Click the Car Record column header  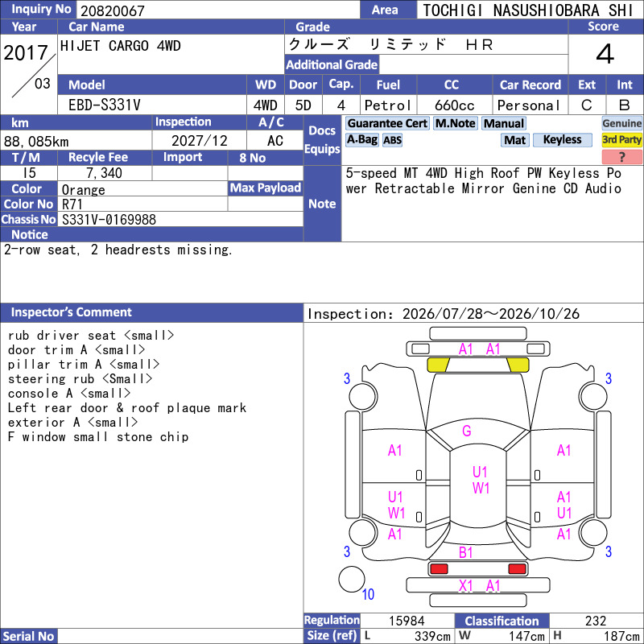coord(530,85)
